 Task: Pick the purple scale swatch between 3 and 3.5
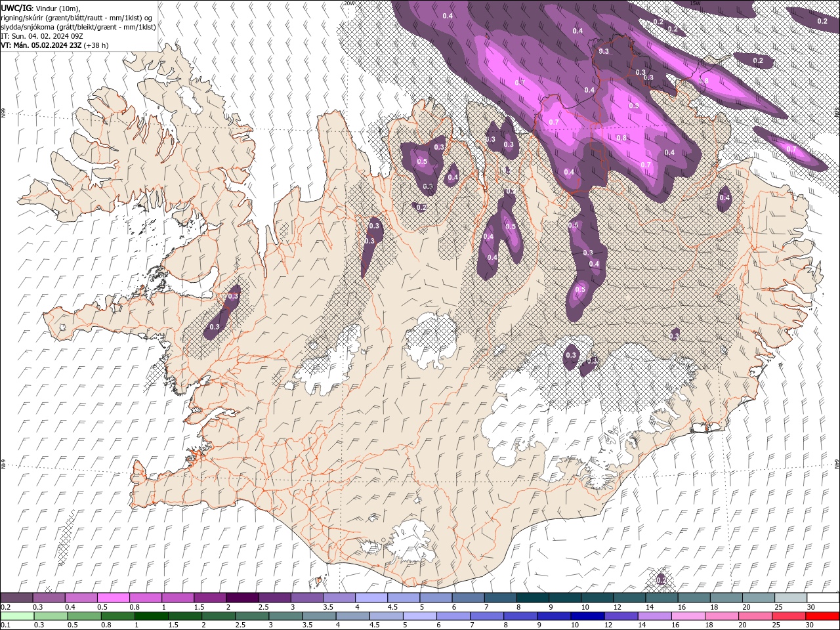tap(307, 598)
